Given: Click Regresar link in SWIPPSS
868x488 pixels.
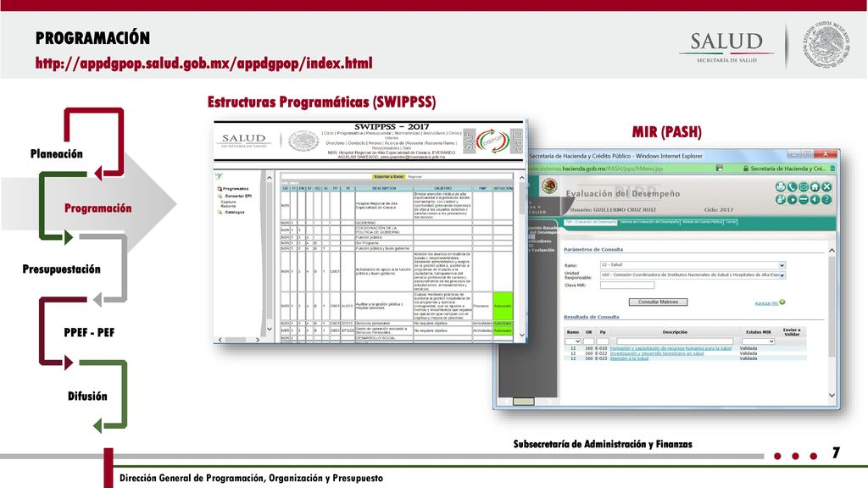Looking at the screenshot, I should pos(415,176).
